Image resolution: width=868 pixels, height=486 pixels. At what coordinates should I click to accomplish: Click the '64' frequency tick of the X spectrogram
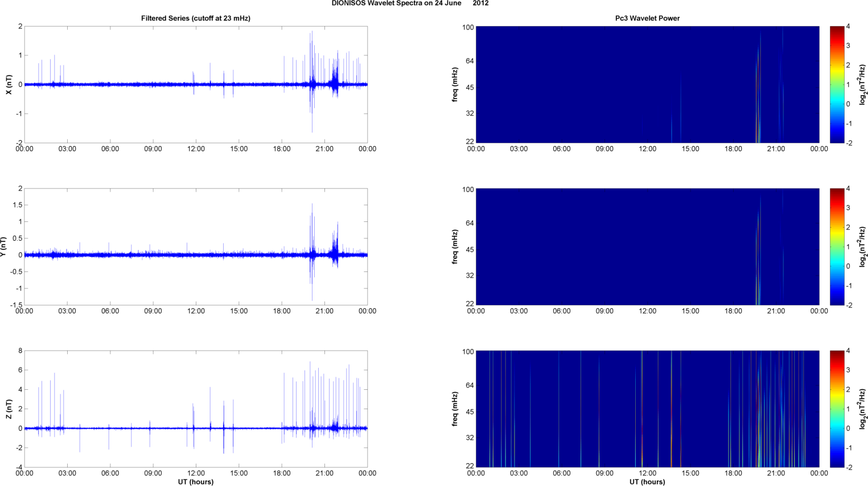[x=470, y=61]
